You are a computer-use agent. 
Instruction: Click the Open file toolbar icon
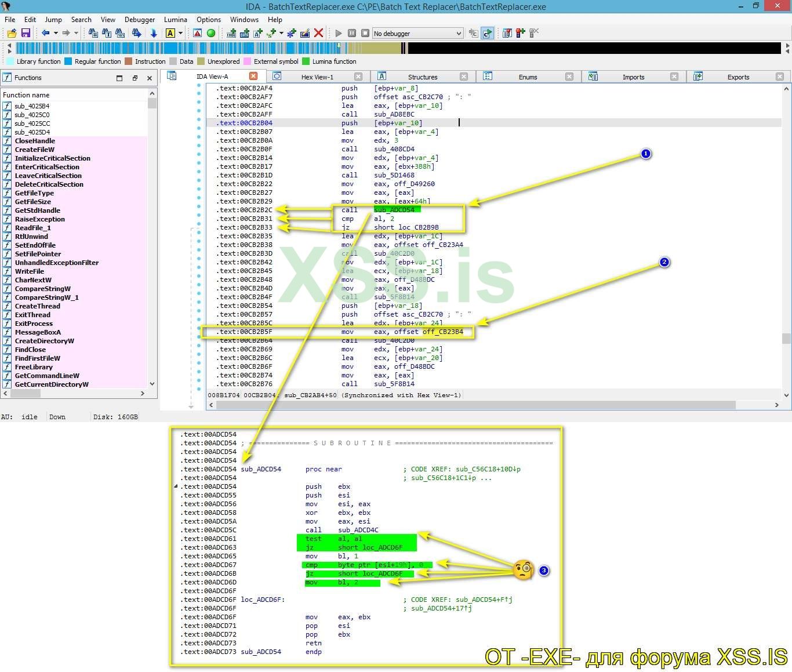(12, 33)
